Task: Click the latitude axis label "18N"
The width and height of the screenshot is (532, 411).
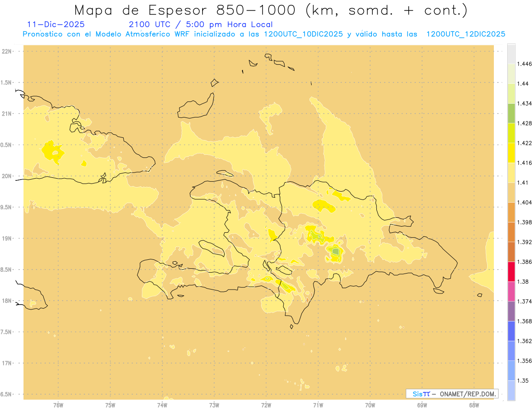Action: coord(7,301)
